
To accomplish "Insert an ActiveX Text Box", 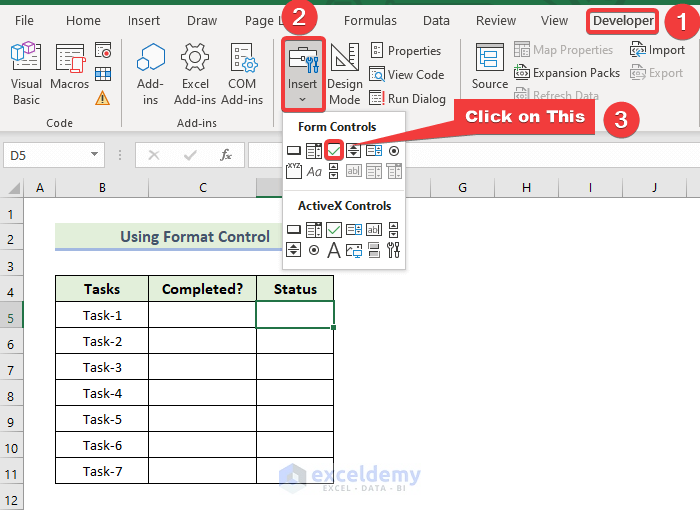I will pyautogui.click(x=374, y=230).
